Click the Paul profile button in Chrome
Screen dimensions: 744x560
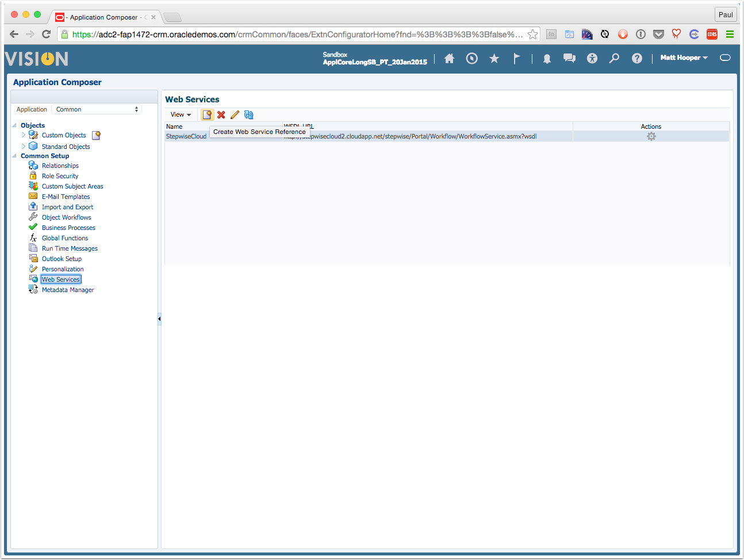[726, 15]
